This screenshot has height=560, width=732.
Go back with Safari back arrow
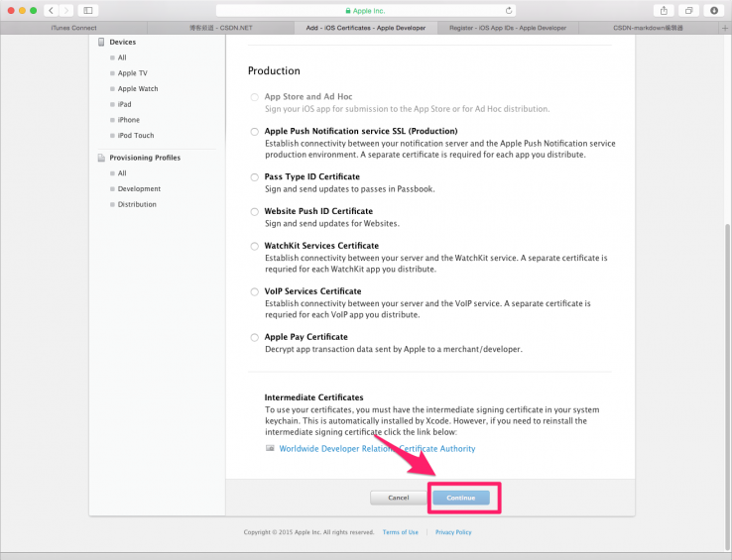52,10
